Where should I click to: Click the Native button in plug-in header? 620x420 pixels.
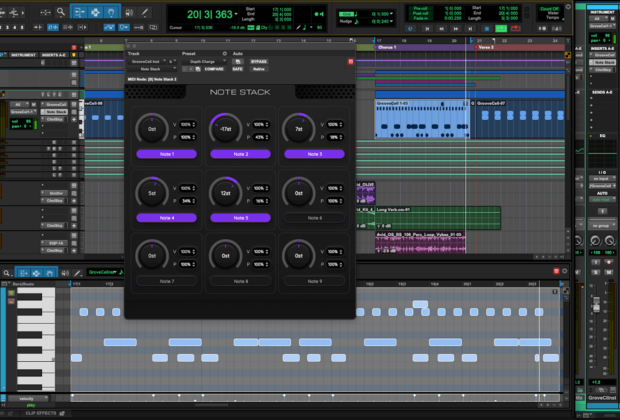coord(259,69)
